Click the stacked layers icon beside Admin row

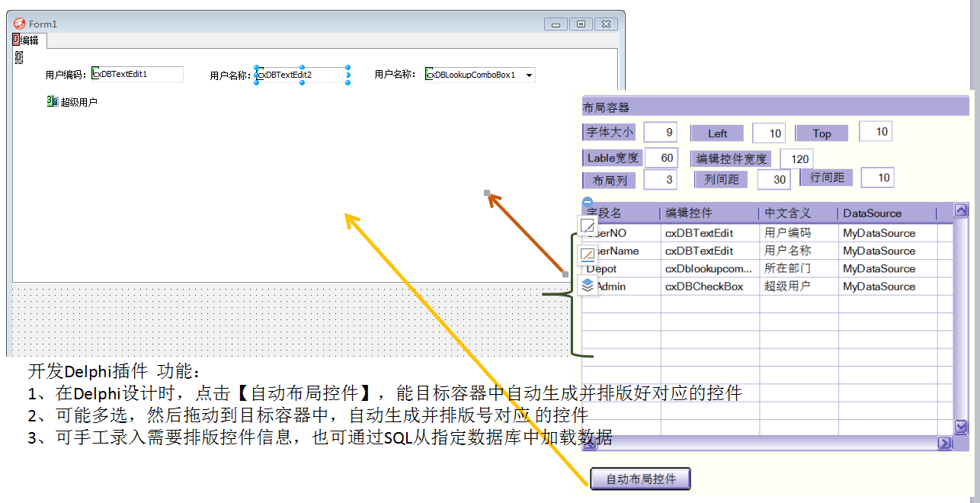(x=588, y=285)
